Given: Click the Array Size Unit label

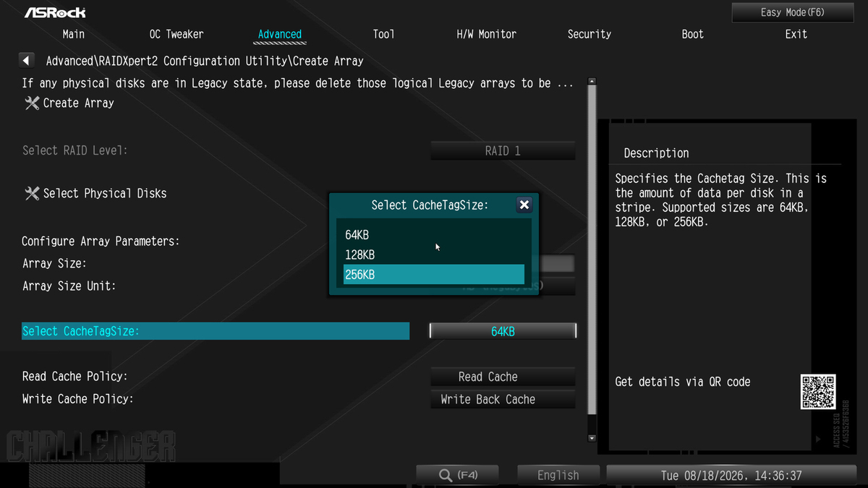Looking at the screenshot, I should (x=69, y=286).
